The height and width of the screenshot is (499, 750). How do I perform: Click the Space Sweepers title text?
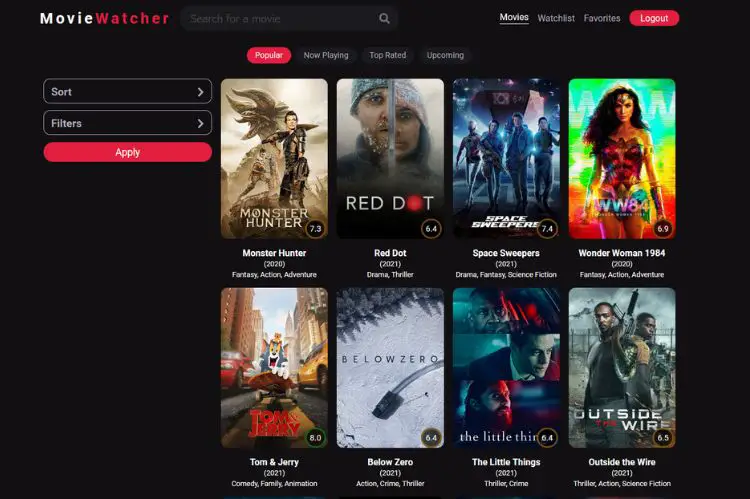click(x=506, y=253)
